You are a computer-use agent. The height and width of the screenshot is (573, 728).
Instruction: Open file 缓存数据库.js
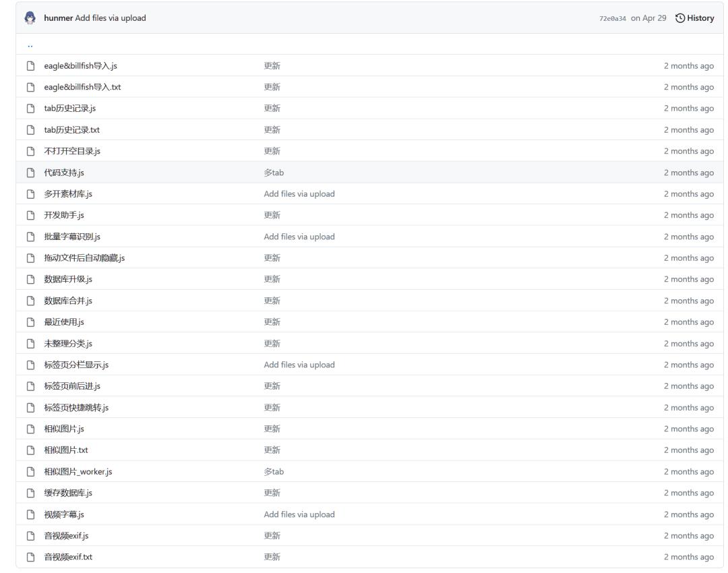[68, 493]
